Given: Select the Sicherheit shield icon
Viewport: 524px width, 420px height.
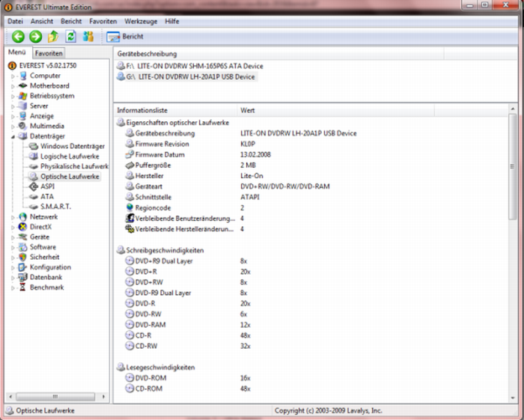Looking at the screenshot, I should pos(22,257).
